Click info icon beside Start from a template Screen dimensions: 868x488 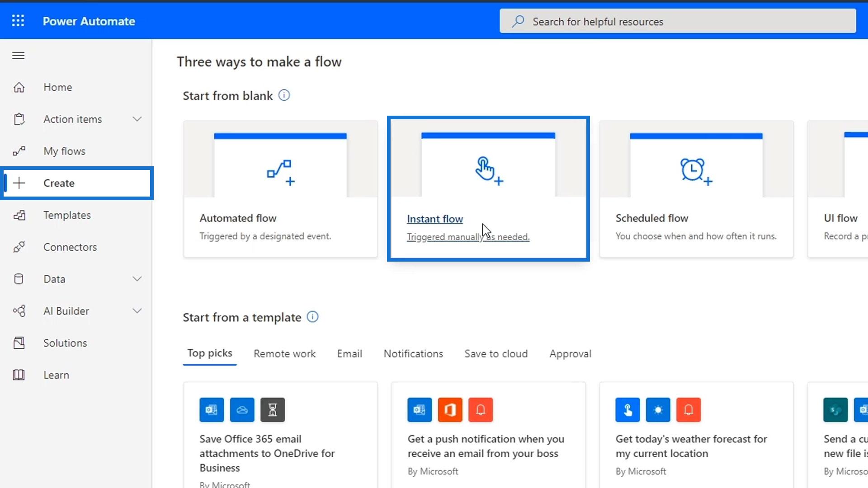312,317
